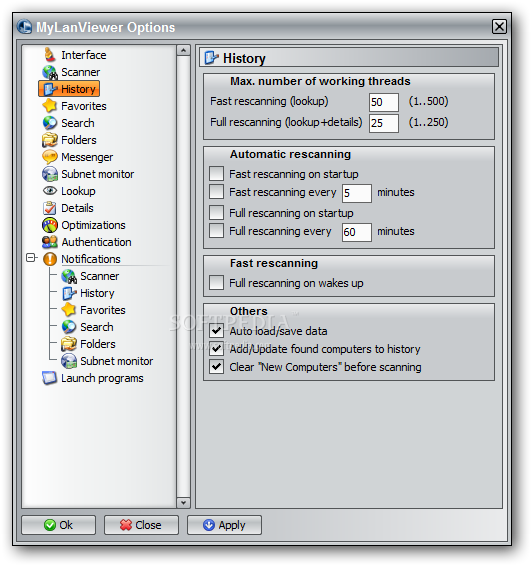Click the History icon in the panel header

pyautogui.click(x=212, y=58)
